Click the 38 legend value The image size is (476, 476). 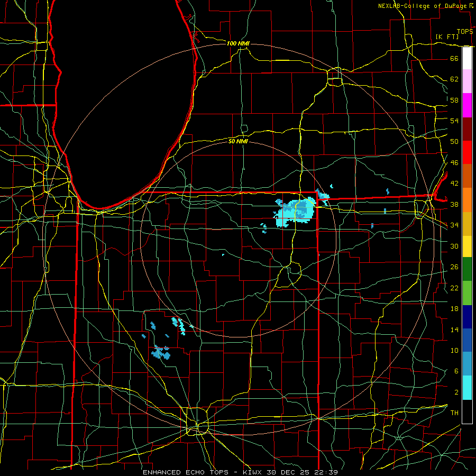[454, 205]
